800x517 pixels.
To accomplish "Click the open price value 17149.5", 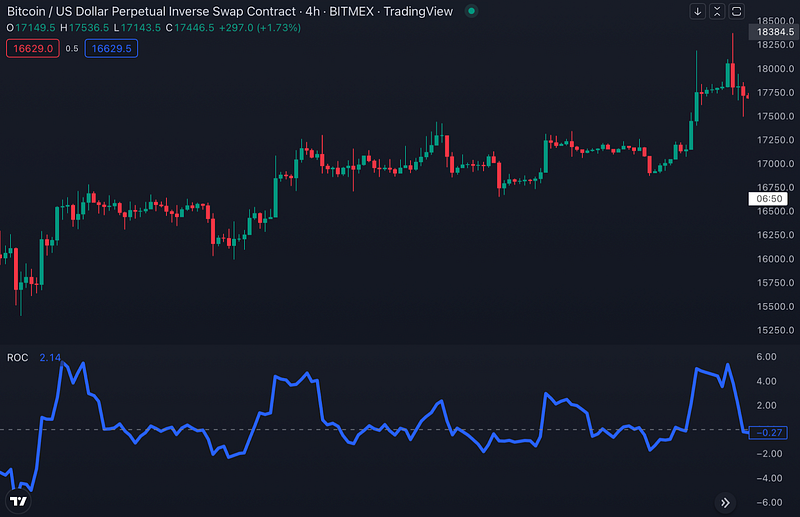I will (x=35, y=28).
